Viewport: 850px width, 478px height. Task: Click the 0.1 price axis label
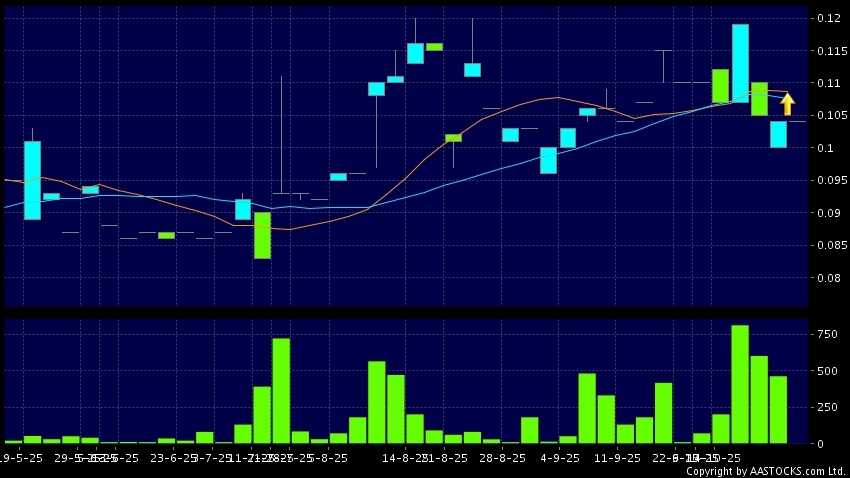click(x=826, y=149)
